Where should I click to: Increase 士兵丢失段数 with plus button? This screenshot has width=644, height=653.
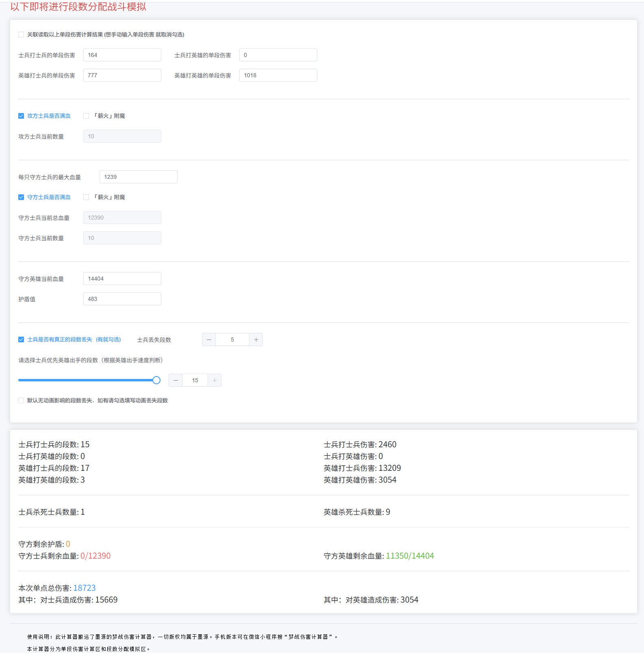256,340
